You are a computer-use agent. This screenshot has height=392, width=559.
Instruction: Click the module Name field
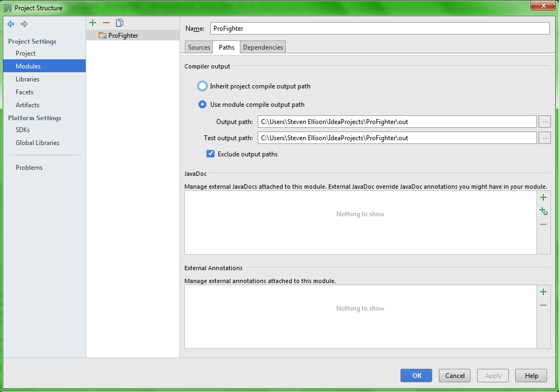click(x=379, y=29)
